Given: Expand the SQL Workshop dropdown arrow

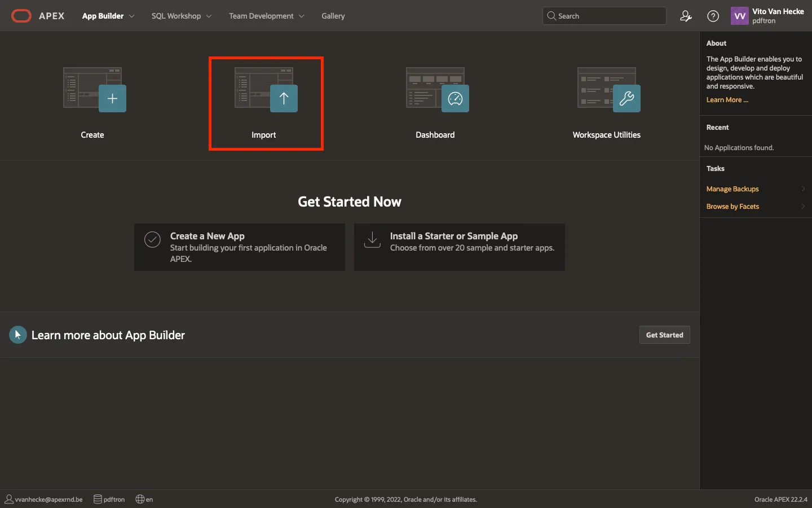Looking at the screenshot, I should point(209,16).
